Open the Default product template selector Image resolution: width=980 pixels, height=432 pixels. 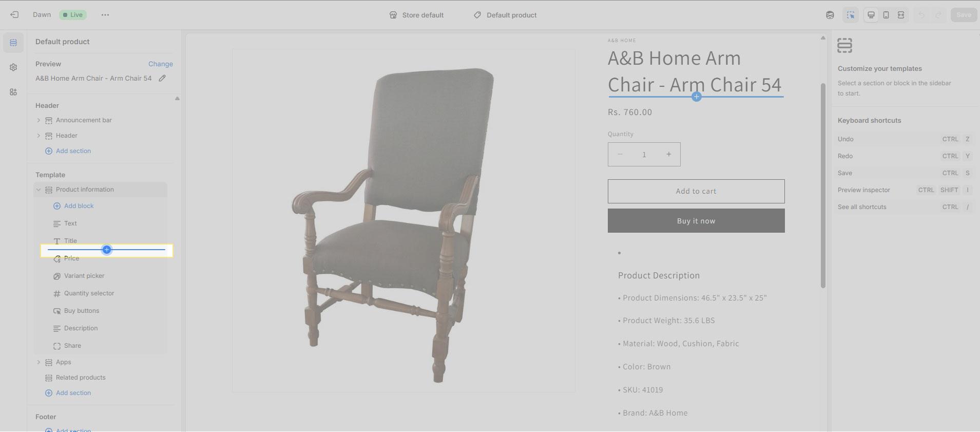505,15
